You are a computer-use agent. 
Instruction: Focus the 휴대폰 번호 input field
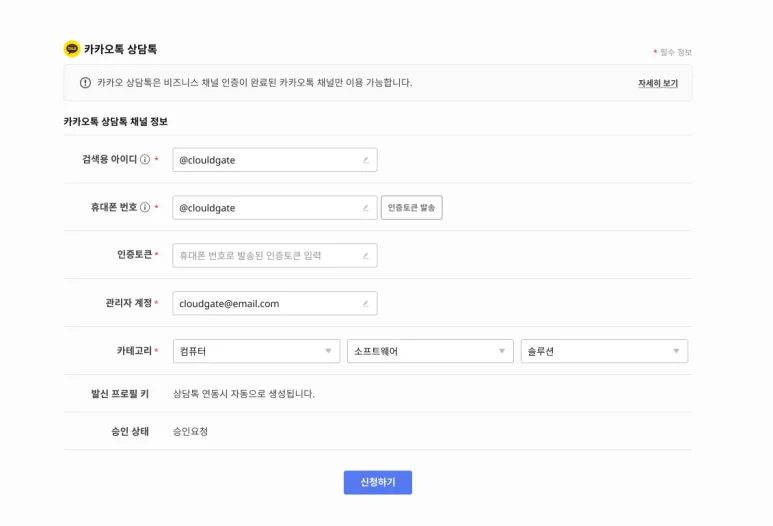275,208
